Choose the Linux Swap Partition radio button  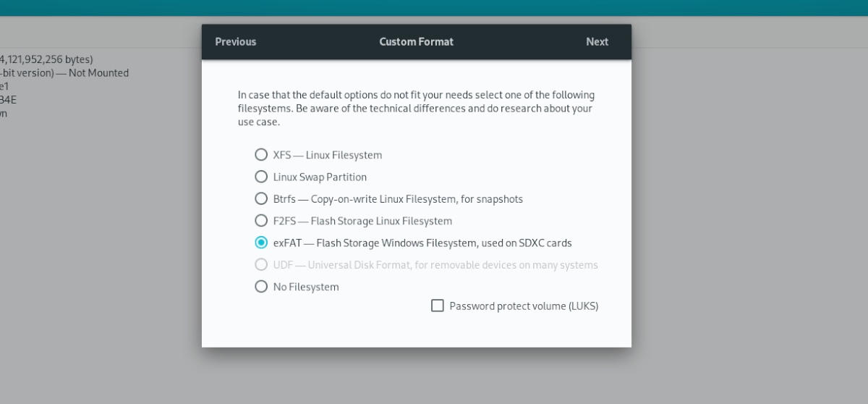pos(261,177)
